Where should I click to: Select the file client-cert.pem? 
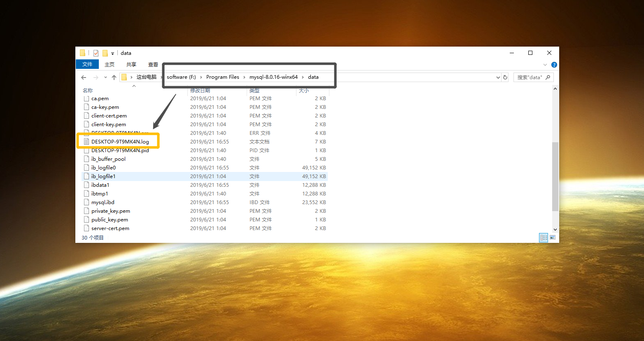tap(109, 116)
